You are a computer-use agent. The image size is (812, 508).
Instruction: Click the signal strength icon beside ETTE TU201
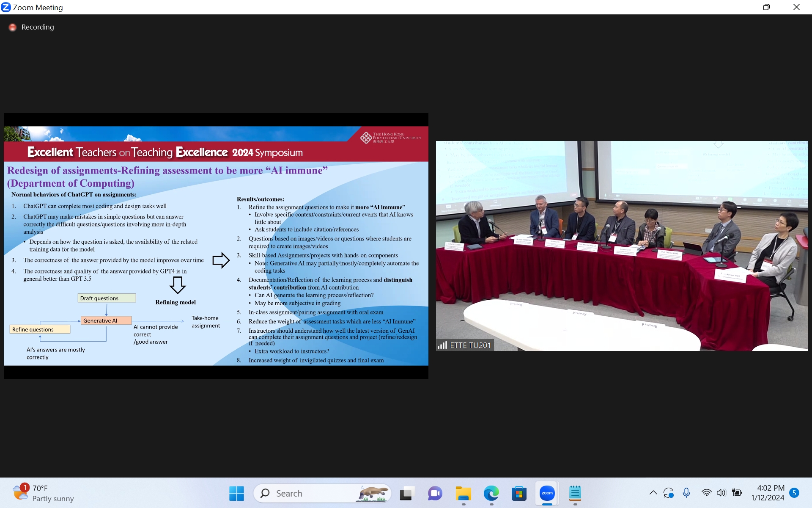coord(442,345)
